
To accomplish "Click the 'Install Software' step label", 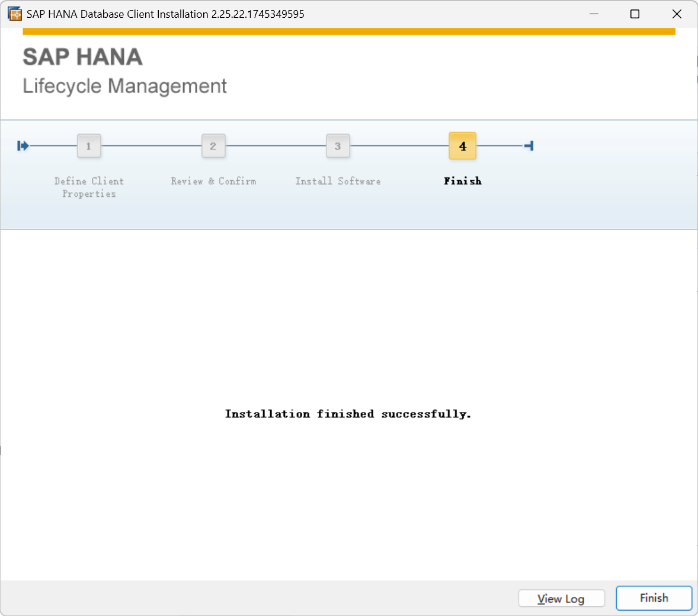I will click(x=338, y=181).
